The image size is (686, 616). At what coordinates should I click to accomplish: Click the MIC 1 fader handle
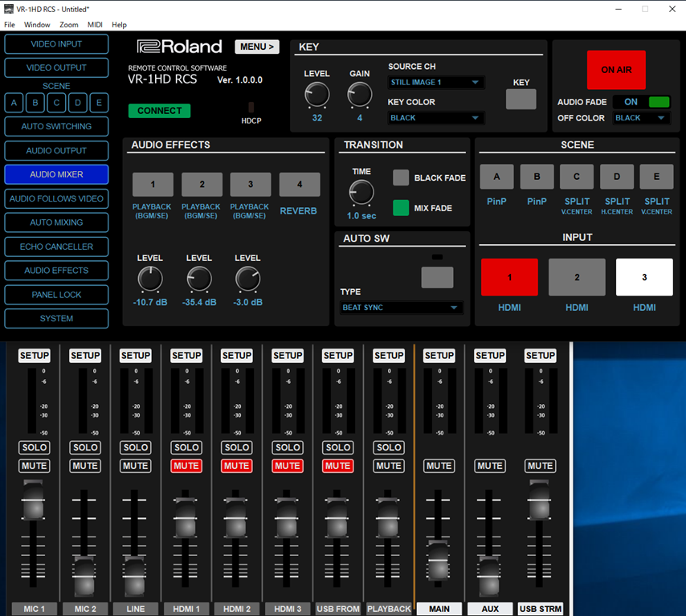point(33,500)
